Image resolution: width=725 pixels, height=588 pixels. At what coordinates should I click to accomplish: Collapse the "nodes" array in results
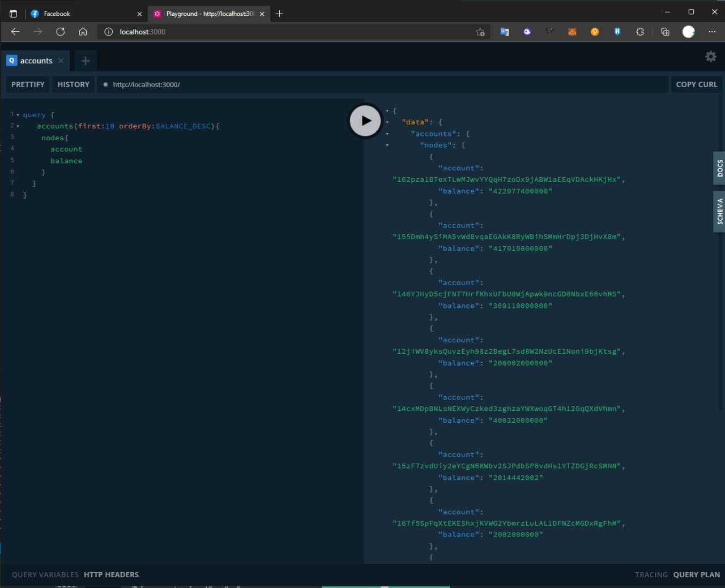pyautogui.click(x=386, y=145)
